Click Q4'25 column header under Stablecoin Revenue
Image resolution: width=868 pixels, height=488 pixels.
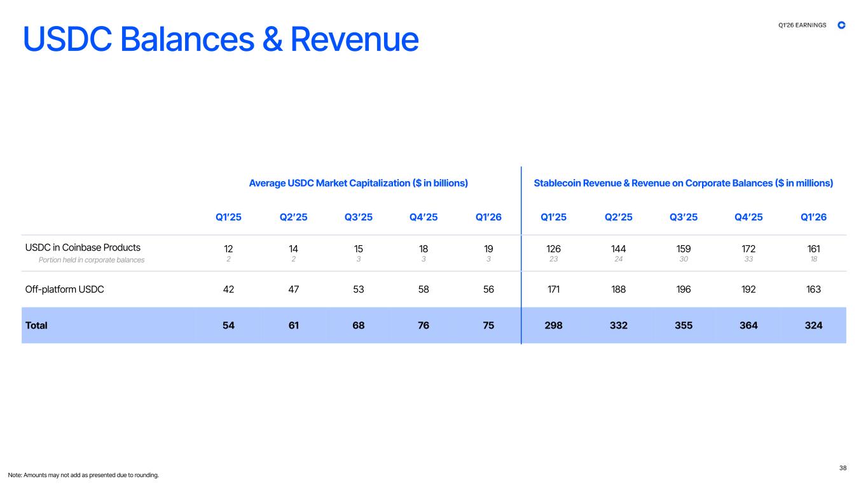click(x=748, y=217)
